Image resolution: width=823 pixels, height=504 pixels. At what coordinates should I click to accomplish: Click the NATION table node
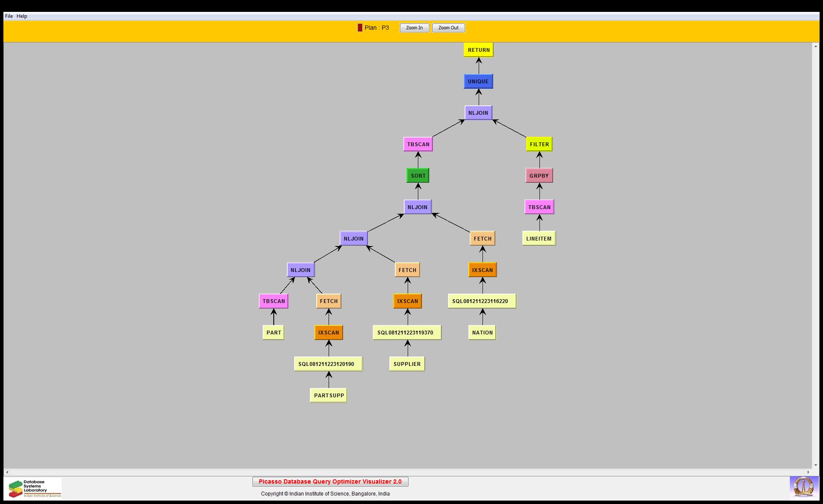pos(482,332)
